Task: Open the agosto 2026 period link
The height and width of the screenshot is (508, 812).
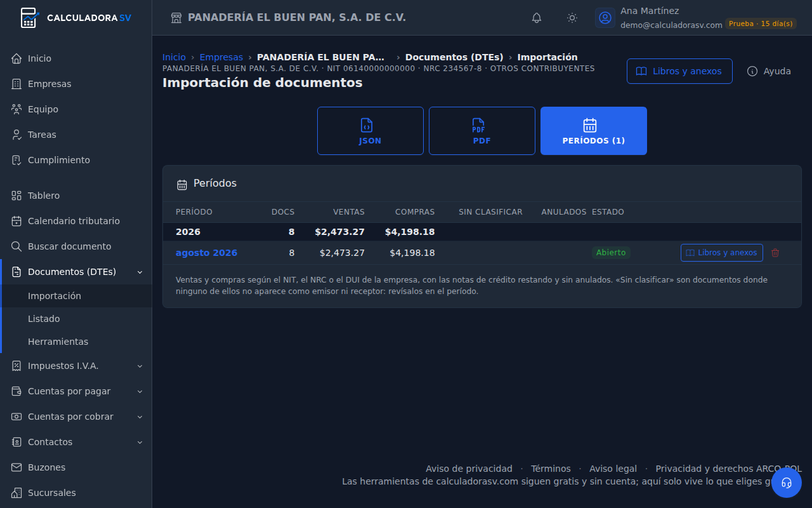Action: click(x=206, y=253)
